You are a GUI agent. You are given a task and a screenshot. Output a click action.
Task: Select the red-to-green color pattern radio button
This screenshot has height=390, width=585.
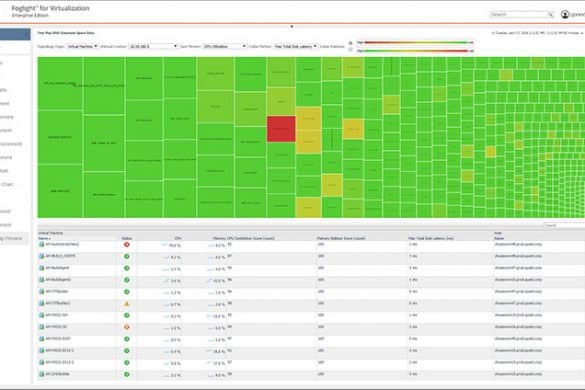(350, 43)
